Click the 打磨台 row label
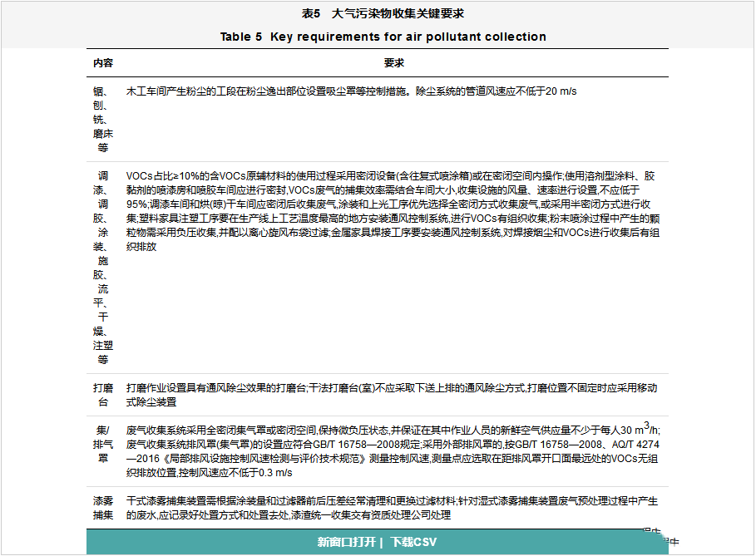The image size is (756, 556). (103, 395)
